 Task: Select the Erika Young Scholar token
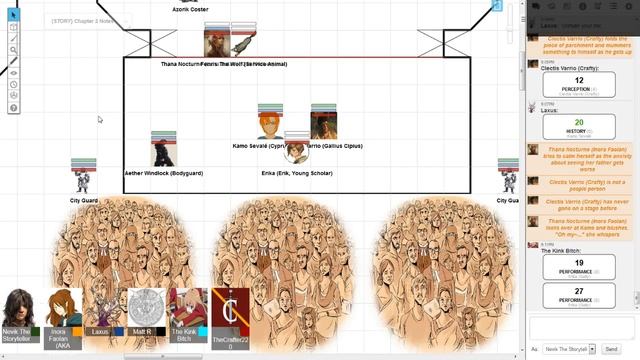point(297,152)
